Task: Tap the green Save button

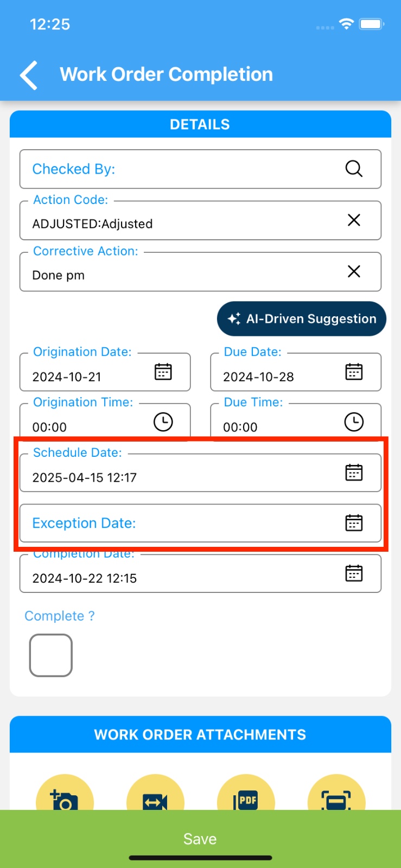Action: [200, 839]
